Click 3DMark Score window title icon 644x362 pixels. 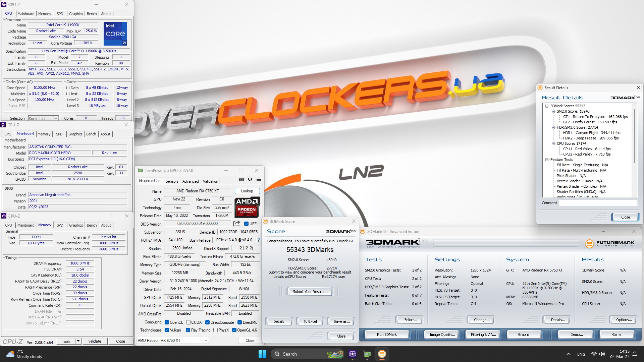[265, 221]
